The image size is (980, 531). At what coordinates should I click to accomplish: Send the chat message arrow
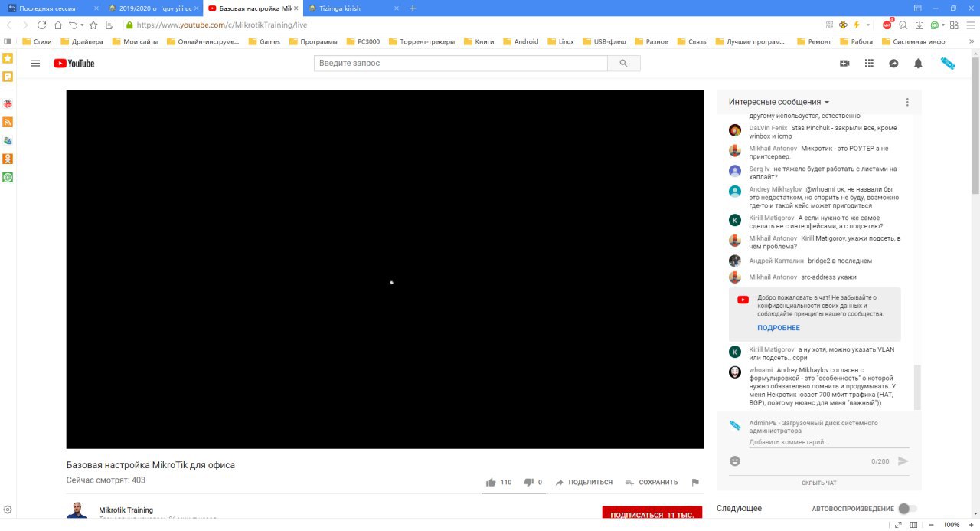click(903, 461)
